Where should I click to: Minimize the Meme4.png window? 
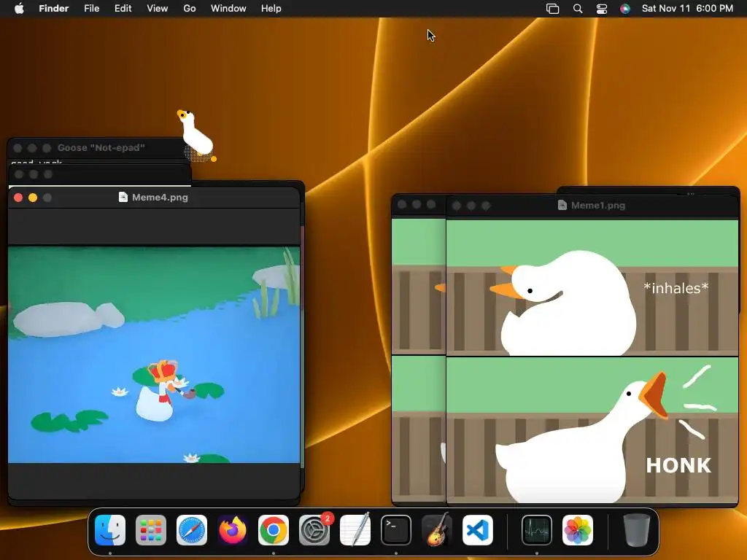click(x=33, y=198)
